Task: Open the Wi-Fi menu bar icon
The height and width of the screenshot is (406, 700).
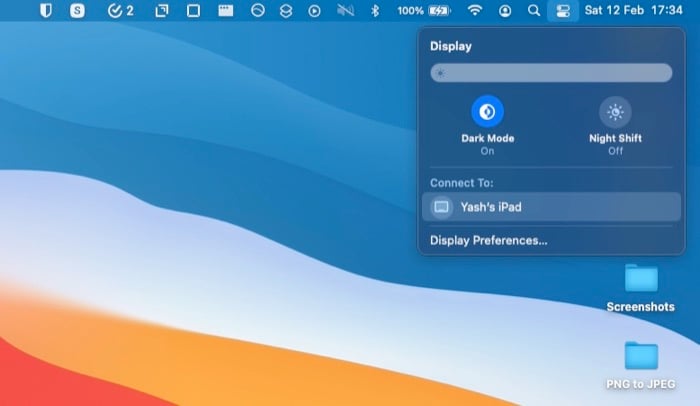Action: click(x=475, y=10)
